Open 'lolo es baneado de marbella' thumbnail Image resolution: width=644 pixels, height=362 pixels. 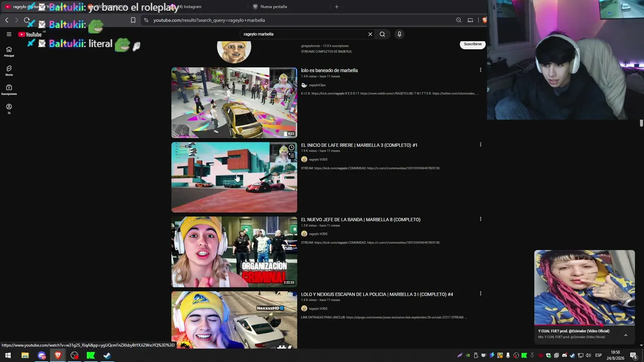click(234, 103)
